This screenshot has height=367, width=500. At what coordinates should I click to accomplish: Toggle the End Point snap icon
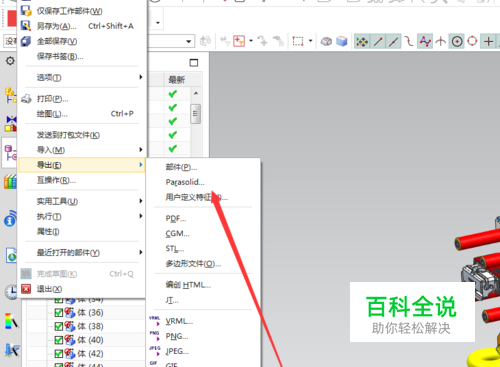378,42
